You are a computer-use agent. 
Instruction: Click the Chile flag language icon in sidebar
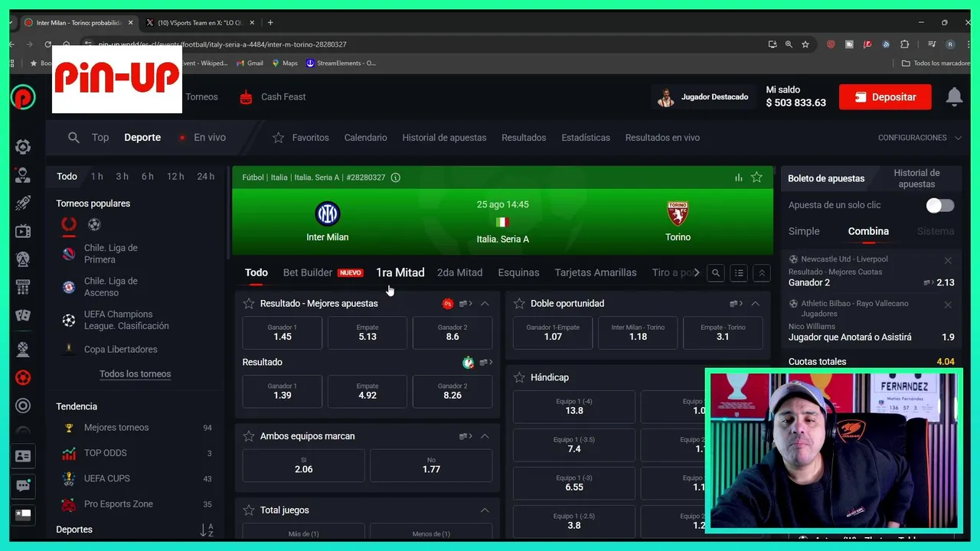[23, 514]
